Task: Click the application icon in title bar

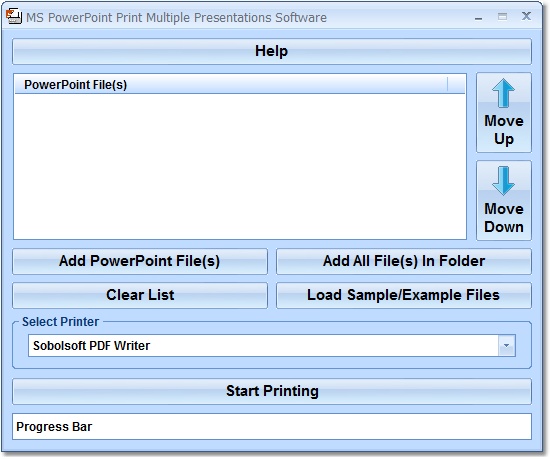Action: [14, 16]
